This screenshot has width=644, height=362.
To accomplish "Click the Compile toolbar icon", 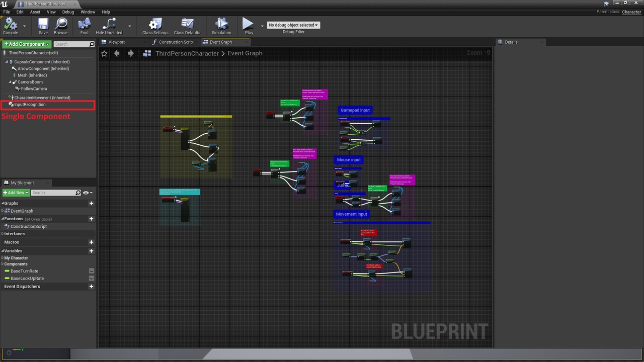I will tap(10, 26).
